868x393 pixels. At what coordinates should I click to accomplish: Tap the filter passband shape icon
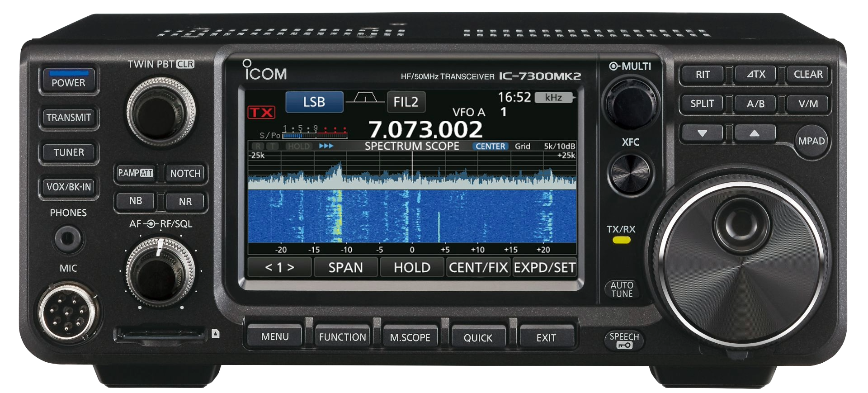(365, 98)
